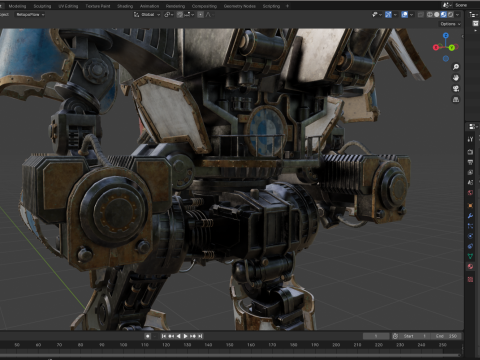The height and width of the screenshot is (360, 480).
Task: Switch to the Scripting workspace tab
Action: pyautogui.click(x=271, y=6)
